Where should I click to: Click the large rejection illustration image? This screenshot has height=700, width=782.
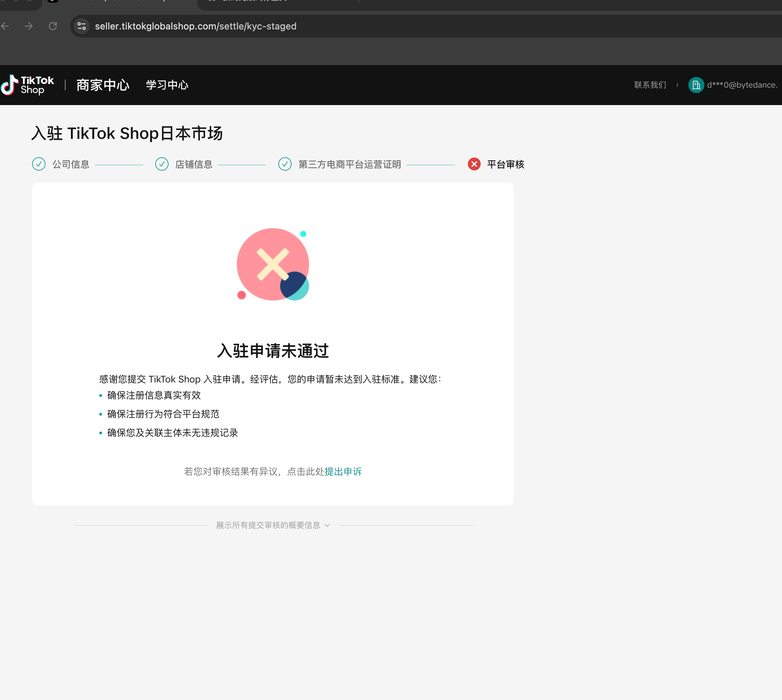pos(273,264)
